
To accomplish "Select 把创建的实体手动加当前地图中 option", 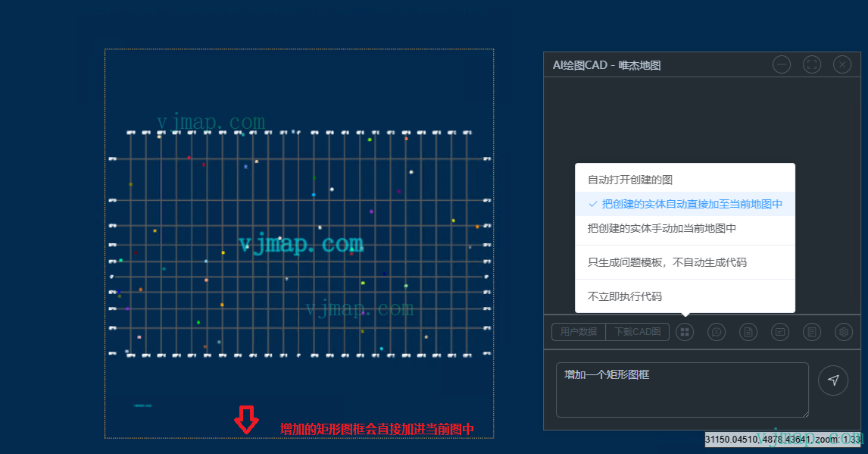I will click(685, 229).
